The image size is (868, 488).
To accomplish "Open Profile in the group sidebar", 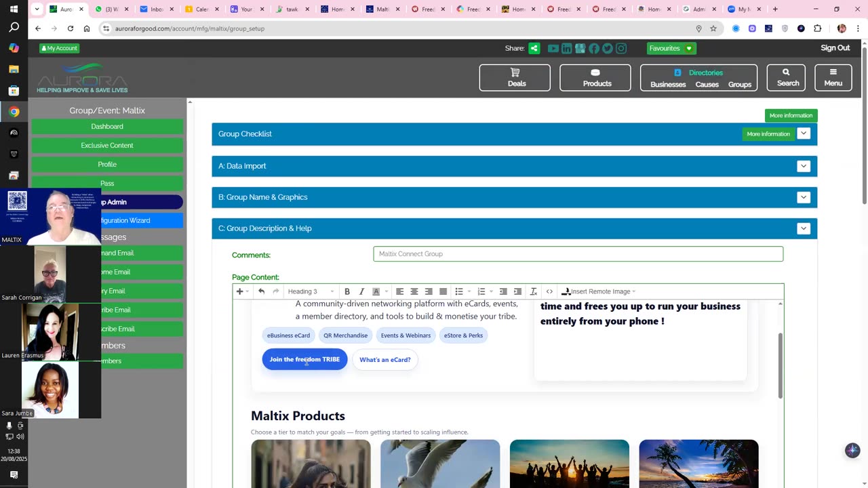I will 107,165.
